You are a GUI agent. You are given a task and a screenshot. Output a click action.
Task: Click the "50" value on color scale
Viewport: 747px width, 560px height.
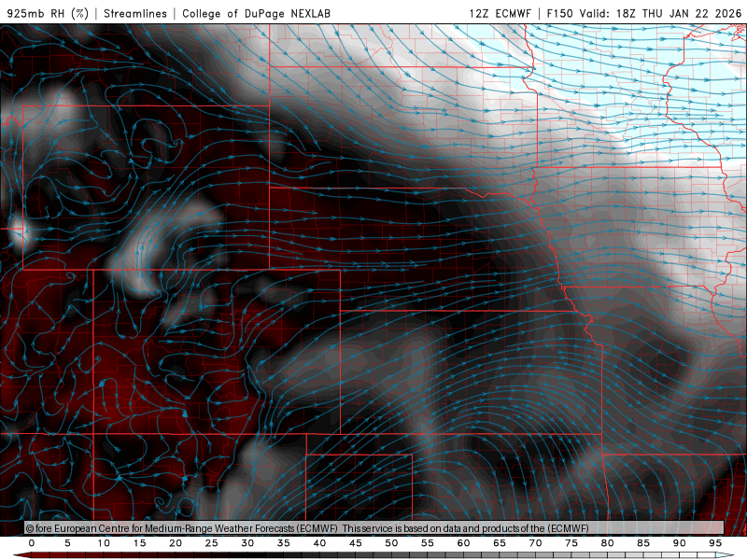coord(391,543)
